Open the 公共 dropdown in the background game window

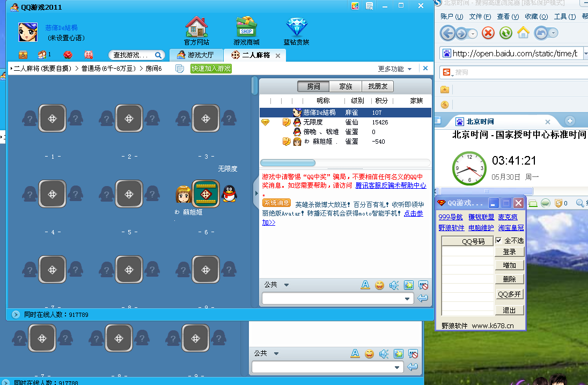pyautogui.click(x=276, y=353)
